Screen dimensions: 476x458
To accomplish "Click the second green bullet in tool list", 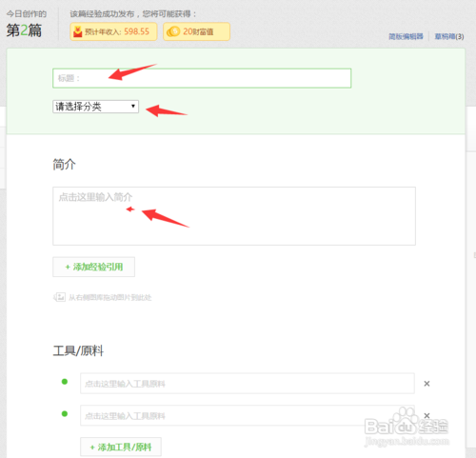I will coord(65,413).
